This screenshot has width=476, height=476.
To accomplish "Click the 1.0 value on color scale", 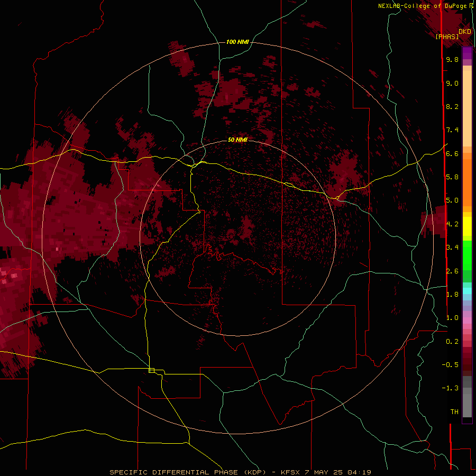I will [452, 318].
